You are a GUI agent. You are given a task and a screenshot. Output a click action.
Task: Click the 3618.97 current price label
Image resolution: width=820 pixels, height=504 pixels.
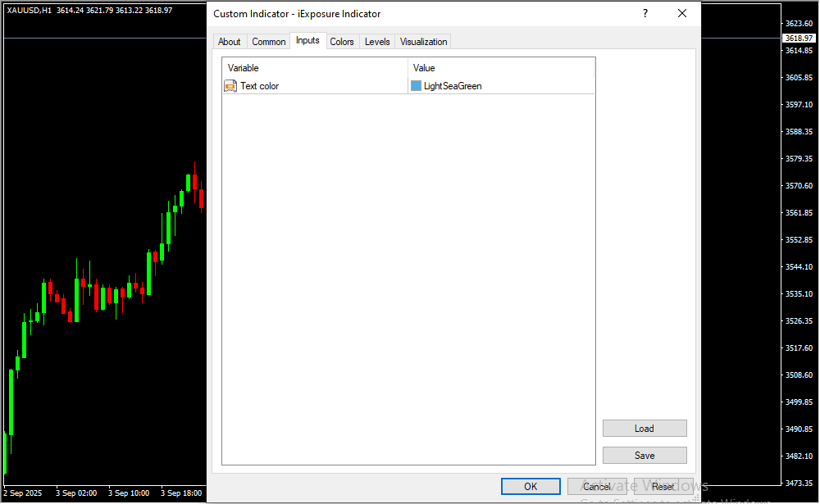point(799,39)
